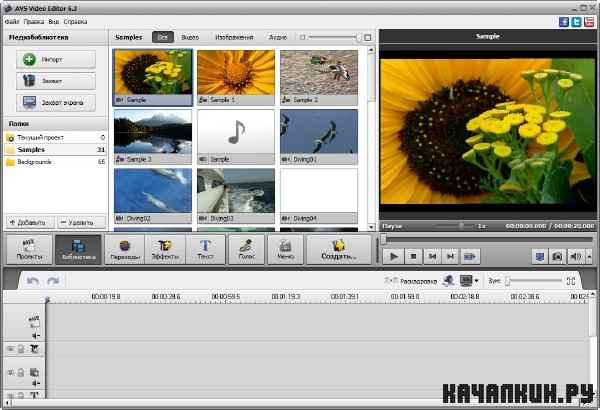Toggle visibility of video overlay track
Screen dimensions: 600x410
click(x=11, y=372)
